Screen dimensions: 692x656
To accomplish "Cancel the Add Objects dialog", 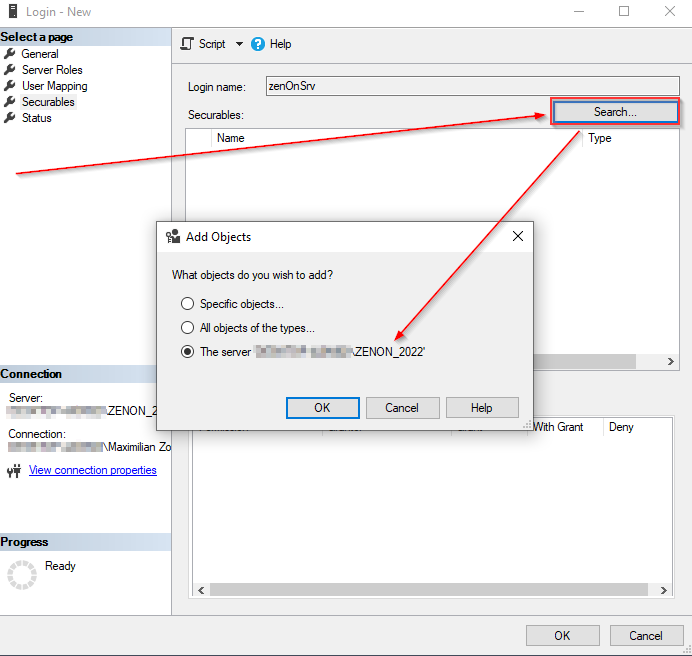I will pyautogui.click(x=402, y=408).
